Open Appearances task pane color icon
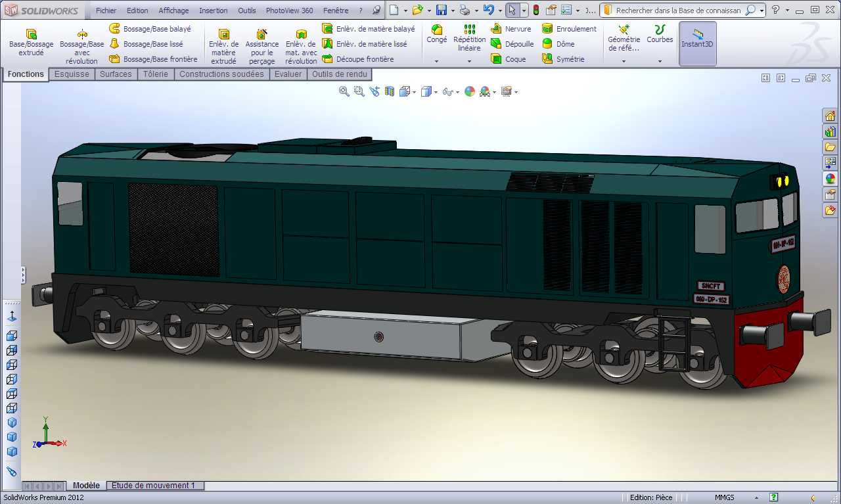 coord(830,178)
